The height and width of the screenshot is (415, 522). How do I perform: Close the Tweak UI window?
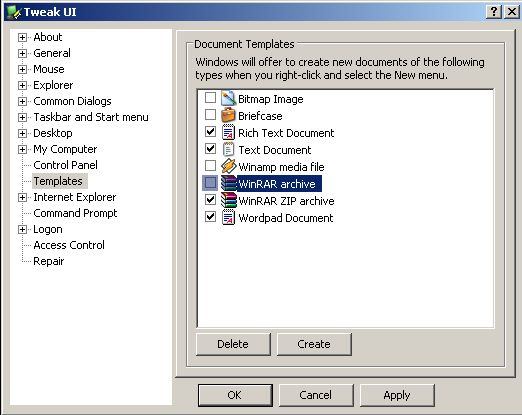512,12
